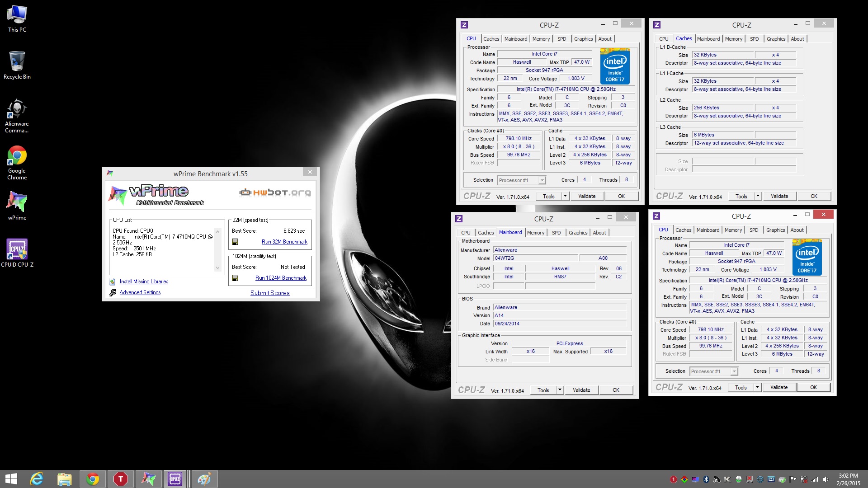Click Validate in Mainboard CPU-Z window
This screenshot has height=488, width=868.
[x=581, y=390]
